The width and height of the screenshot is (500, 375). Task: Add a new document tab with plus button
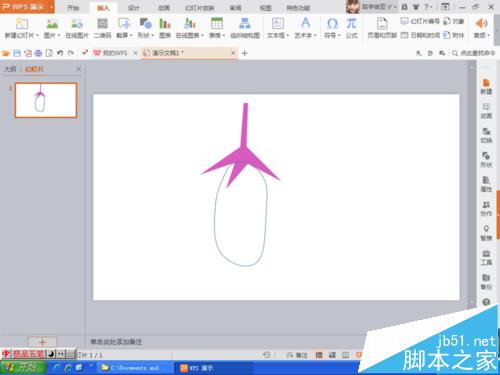click(244, 53)
